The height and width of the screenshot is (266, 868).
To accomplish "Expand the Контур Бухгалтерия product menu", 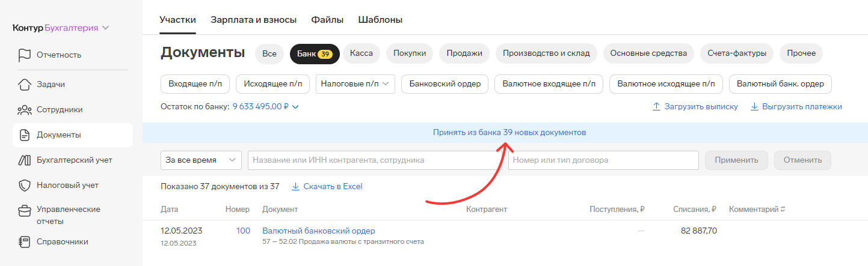I will pos(106,28).
